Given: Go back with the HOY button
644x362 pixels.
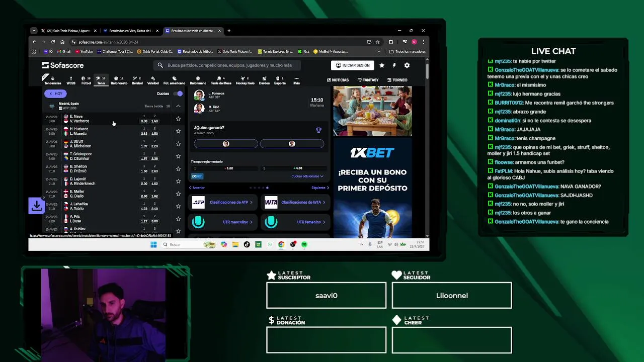Looking at the screenshot, I should pyautogui.click(x=55, y=94).
